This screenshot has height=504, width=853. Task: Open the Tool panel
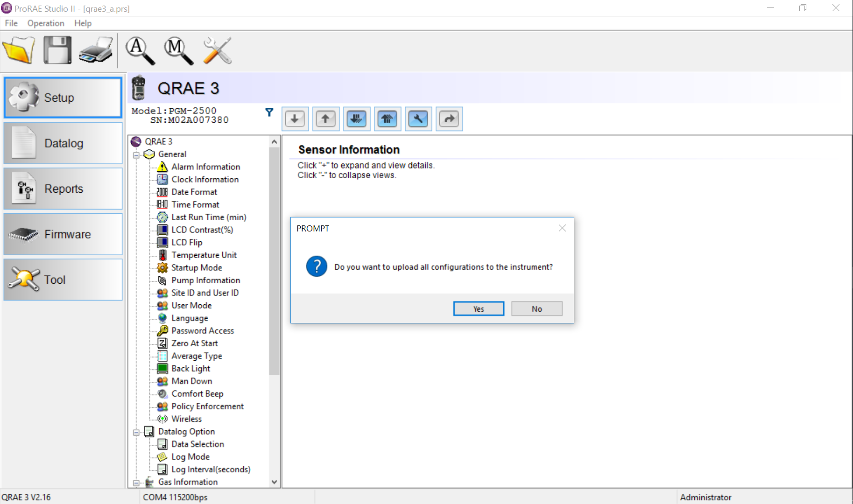coord(63,280)
